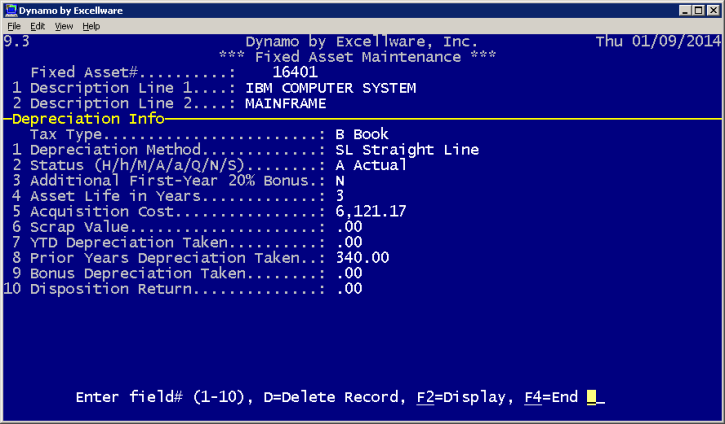Image resolution: width=725 pixels, height=424 pixels.
Task: Click the field number input cursor
Action: pyautogui.click(x=591, y=397)
